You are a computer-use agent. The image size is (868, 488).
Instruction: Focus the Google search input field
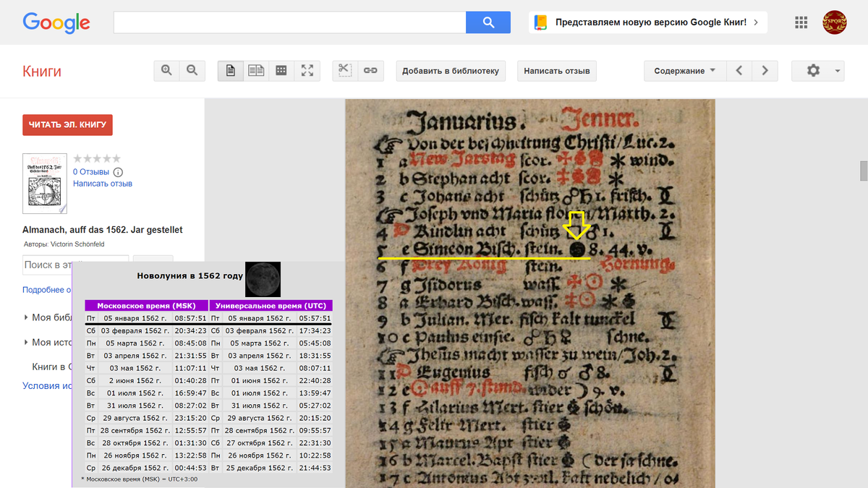coord(289,22)
